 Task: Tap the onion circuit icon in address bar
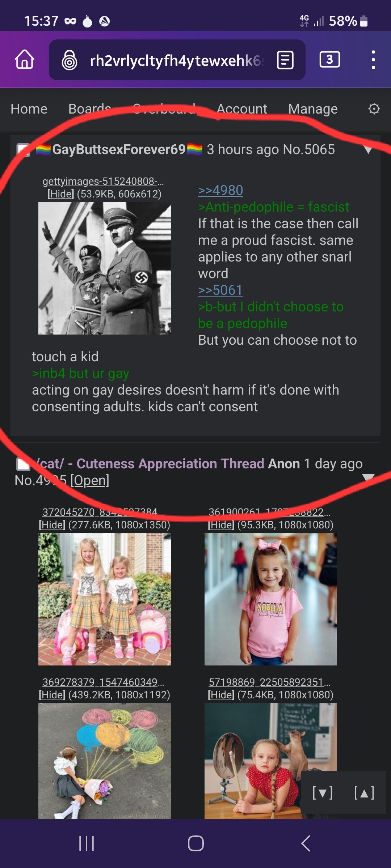(x=70, y=60)
